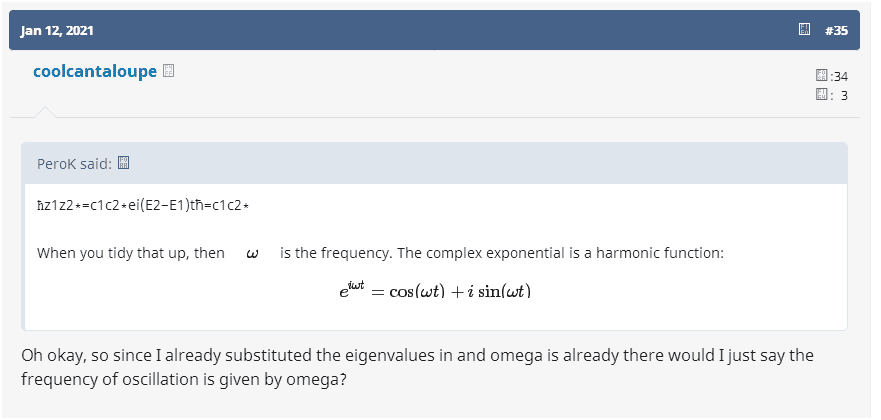Open the #35 post permalink
This screenshot has width=881, height=420.
(836, 30)
